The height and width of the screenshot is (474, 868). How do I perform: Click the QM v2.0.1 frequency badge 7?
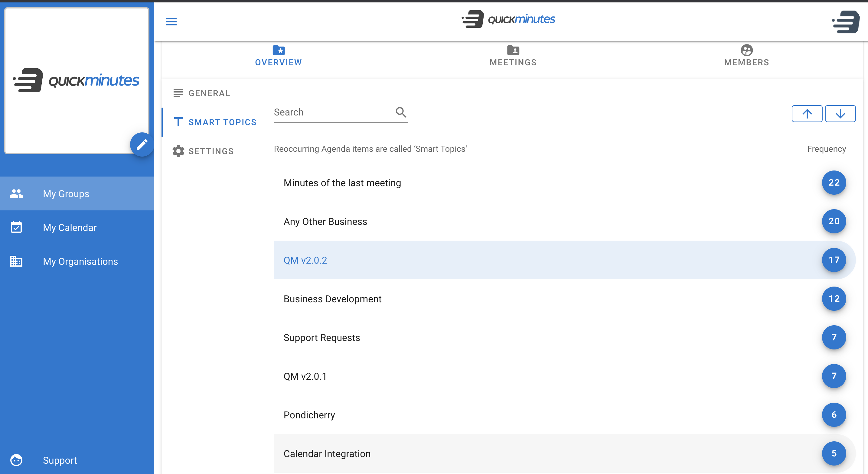834,376
